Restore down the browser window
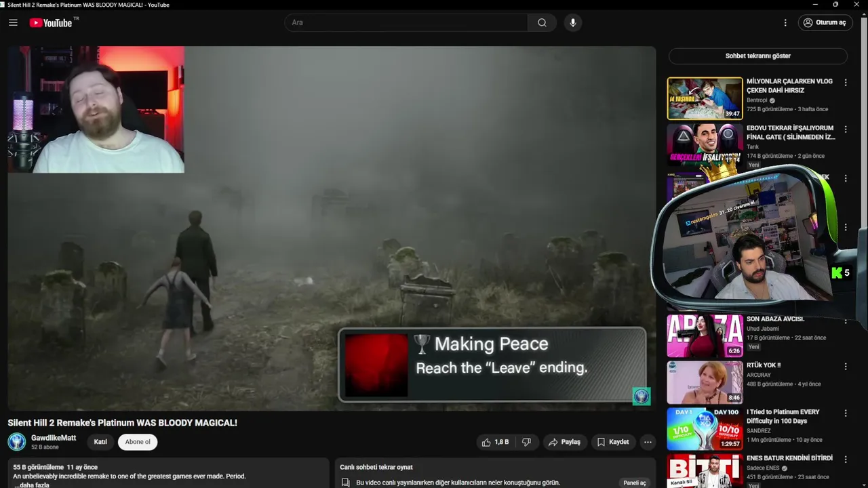 point(835,5)
